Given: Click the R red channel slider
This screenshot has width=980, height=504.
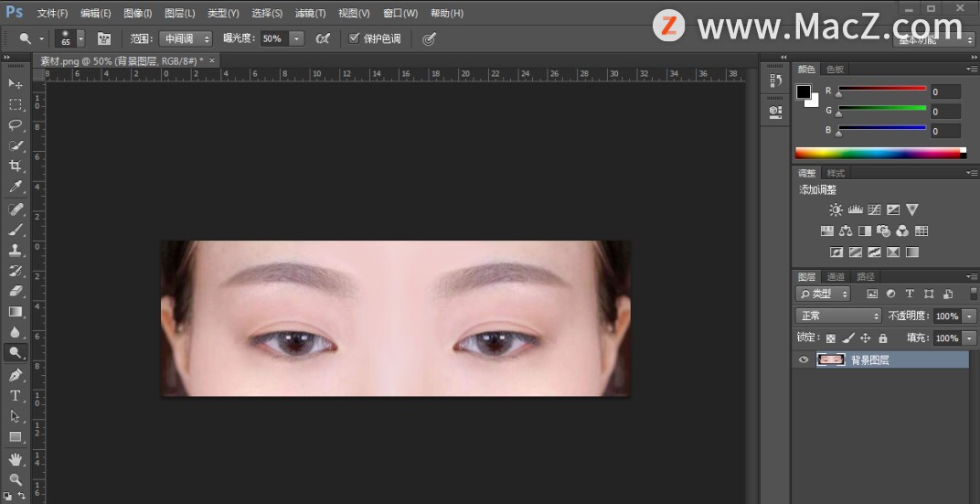Looking at the screenshot, I should coord(882,91).
